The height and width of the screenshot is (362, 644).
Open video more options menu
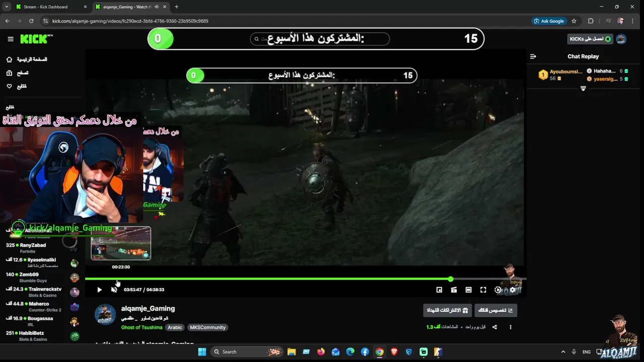510,327
